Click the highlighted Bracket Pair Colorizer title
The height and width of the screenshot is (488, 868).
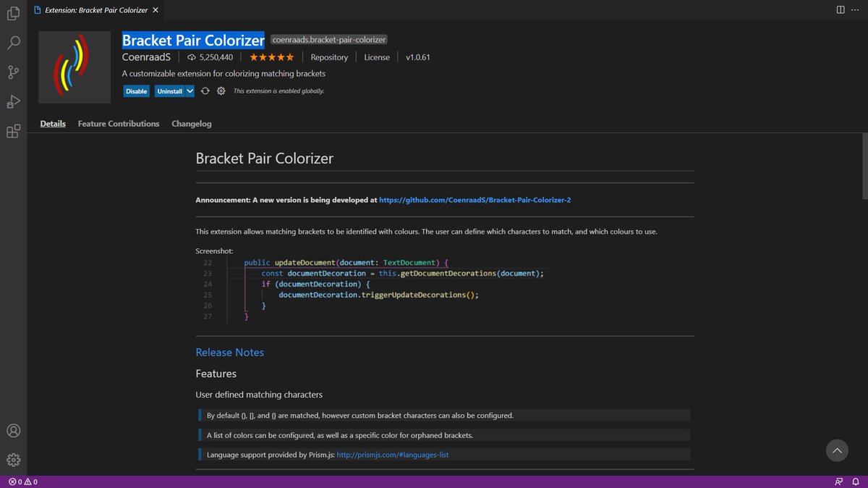click(x=193, y=40)
